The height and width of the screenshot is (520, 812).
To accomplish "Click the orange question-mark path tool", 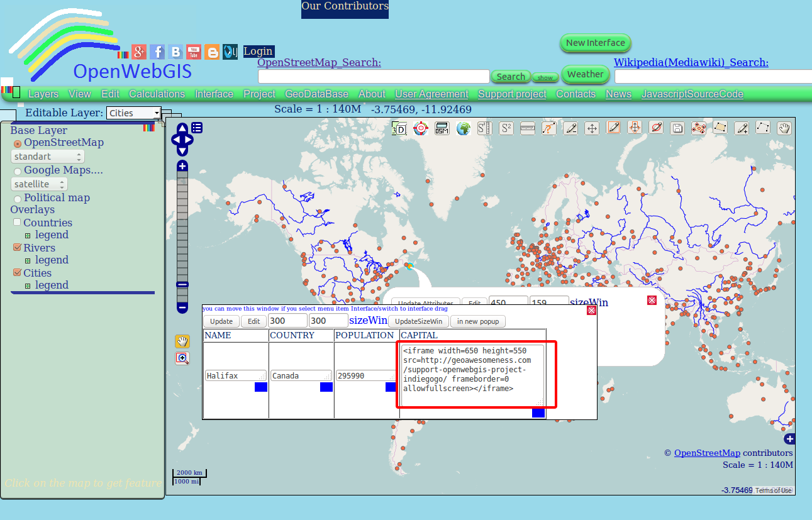I will point(549,128).
